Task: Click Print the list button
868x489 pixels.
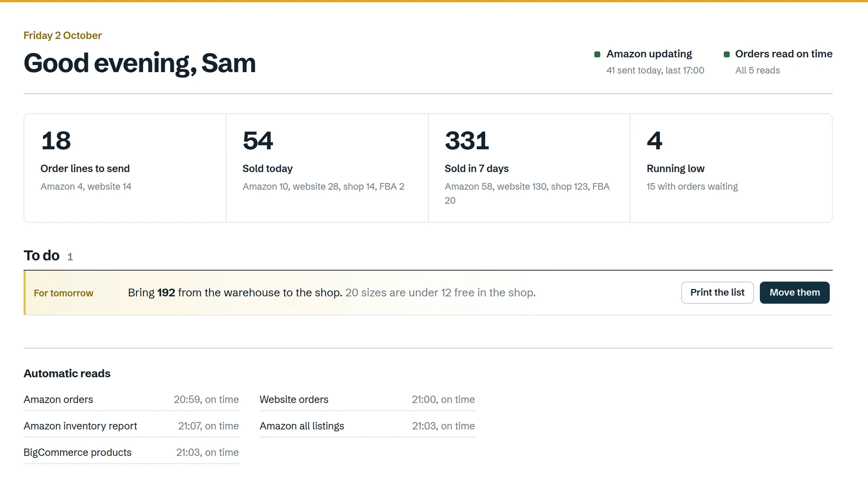Action: pyautogui.click(x=717, y=293)
